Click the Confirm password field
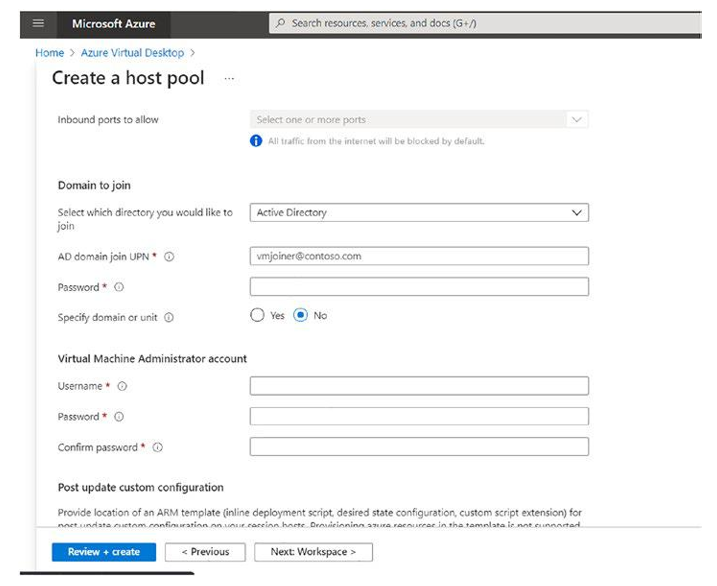This screenshot has width=717, height=586. click(x=419, y=447)
